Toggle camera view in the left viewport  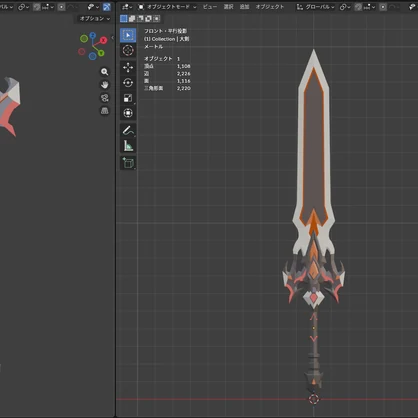(x=105, y=98)
